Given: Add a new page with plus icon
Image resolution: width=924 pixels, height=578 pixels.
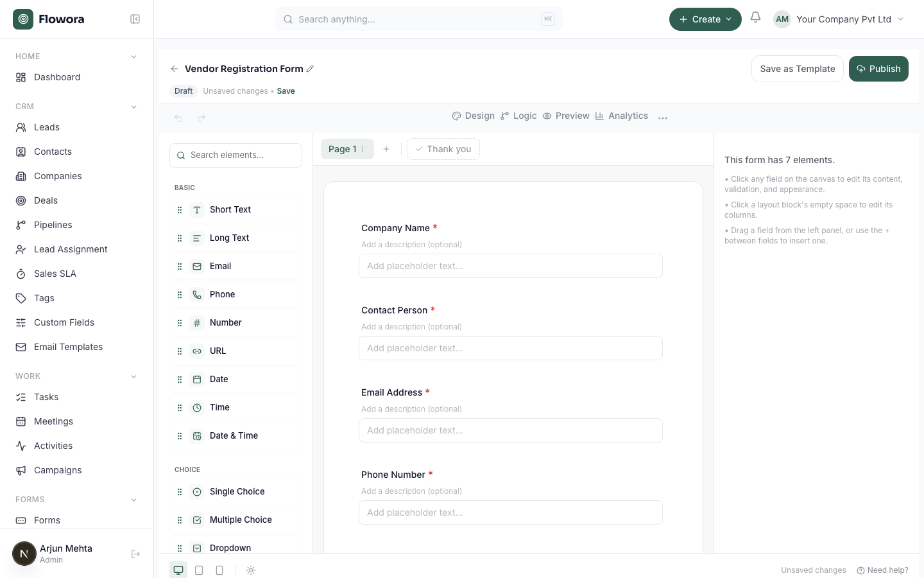Looking at the screenshot, I should point(386,149).
